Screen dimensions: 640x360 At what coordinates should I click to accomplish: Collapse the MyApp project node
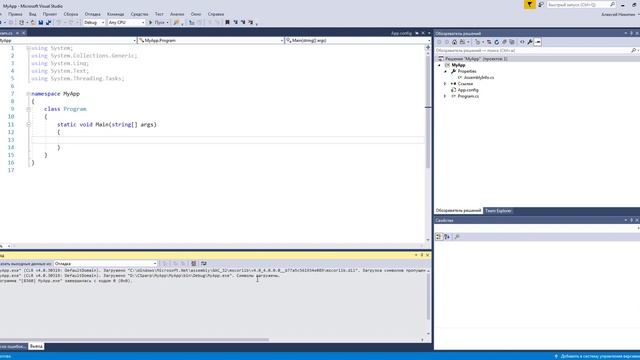[440, 65]
